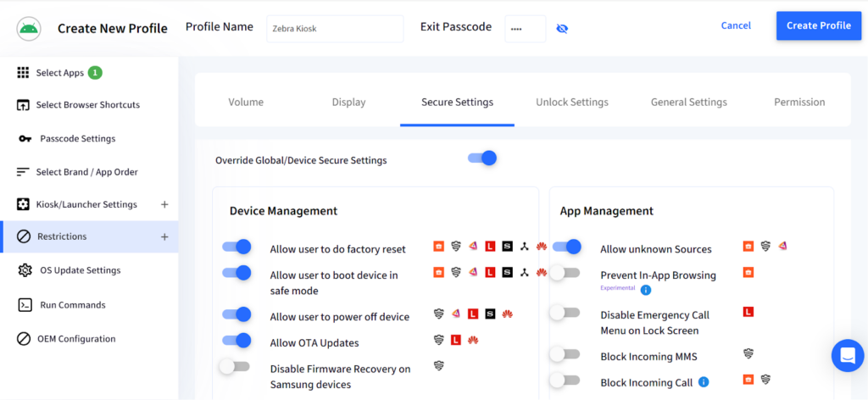Switch to the Display tab
This screenshot has height=400, width=868.
point(348,103)
